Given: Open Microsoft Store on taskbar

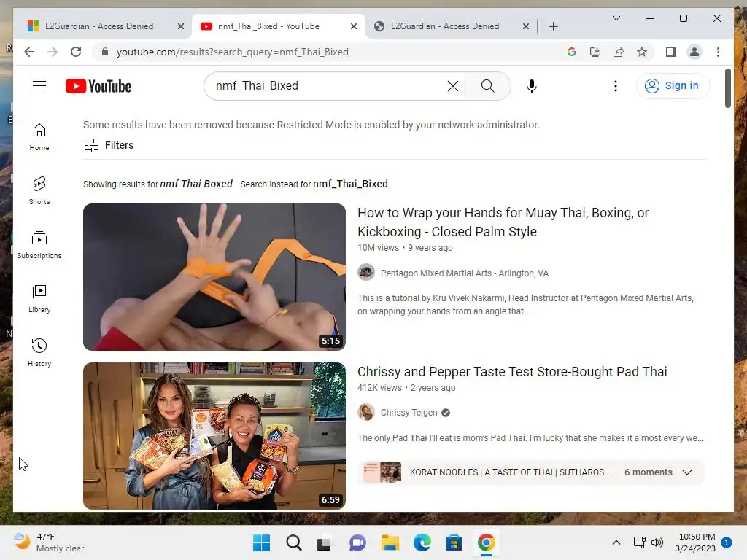Looking at the screenshot, I should (x=454, y=542).
